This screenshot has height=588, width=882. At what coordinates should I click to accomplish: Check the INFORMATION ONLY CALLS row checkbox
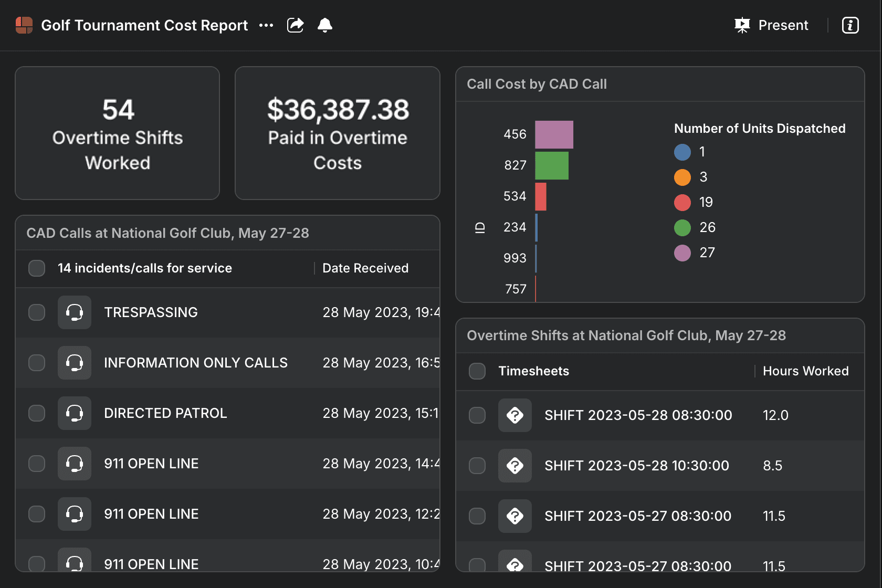(x=37, y=363)
